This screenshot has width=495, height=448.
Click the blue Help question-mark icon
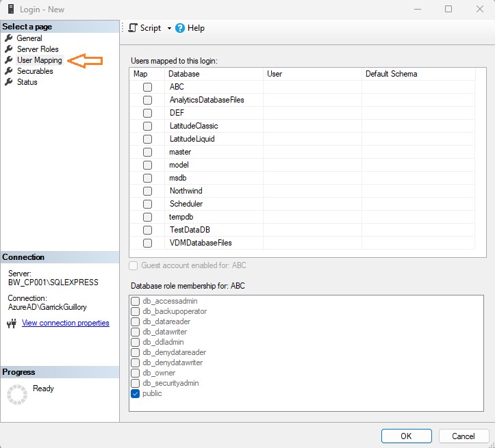180,28
